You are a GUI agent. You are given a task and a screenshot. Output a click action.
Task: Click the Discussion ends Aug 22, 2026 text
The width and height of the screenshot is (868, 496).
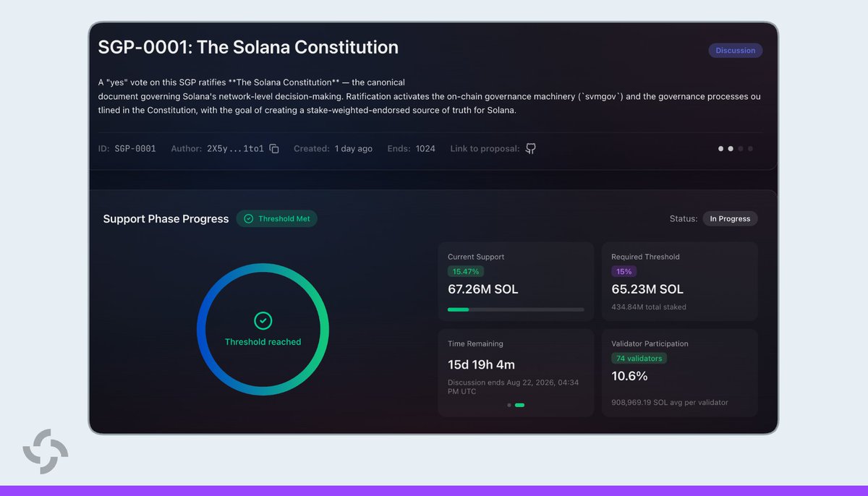513,387
